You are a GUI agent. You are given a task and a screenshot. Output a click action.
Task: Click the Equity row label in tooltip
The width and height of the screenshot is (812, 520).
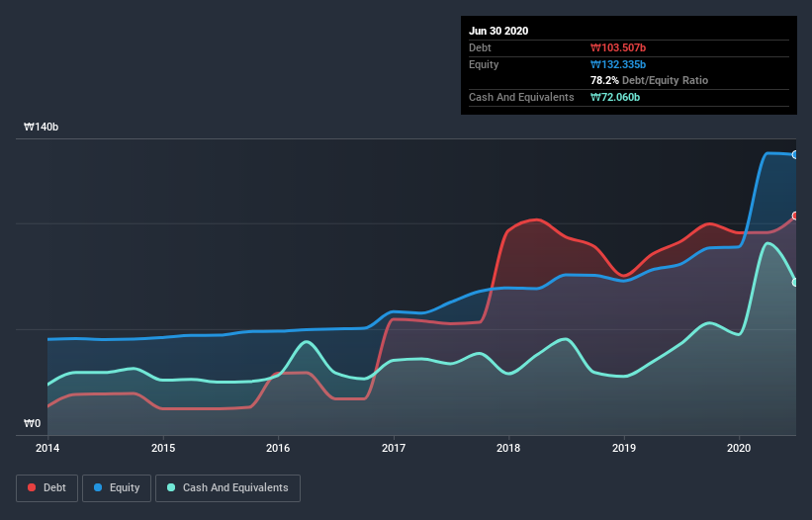484,64
